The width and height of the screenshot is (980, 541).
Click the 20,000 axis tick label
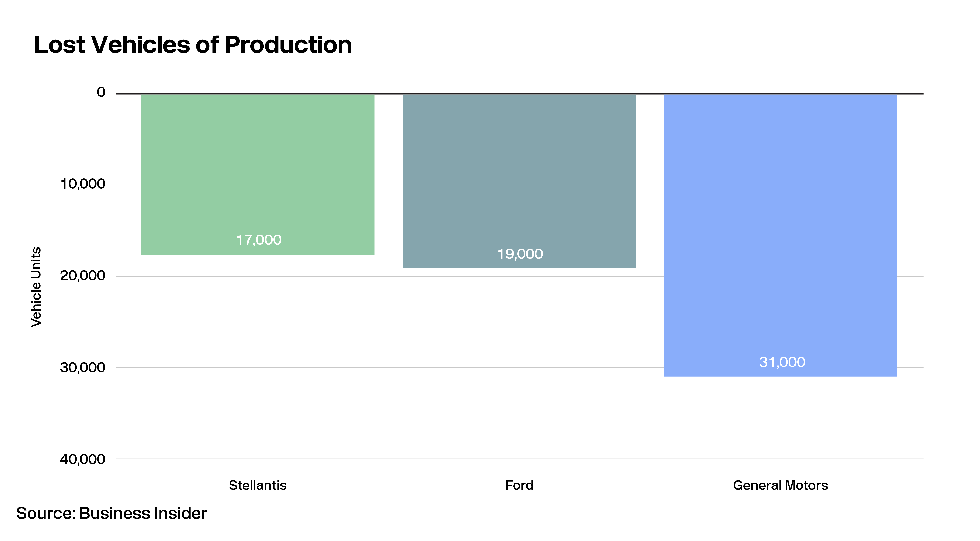point(83,276)
